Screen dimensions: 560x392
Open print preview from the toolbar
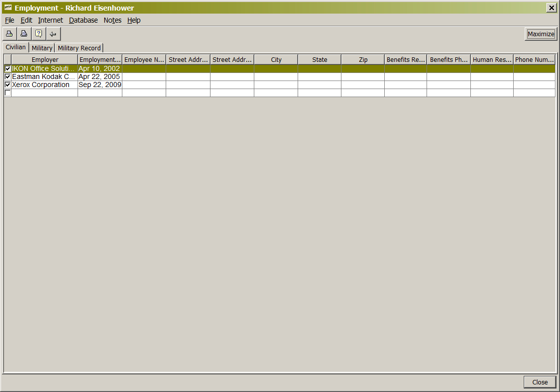pos(24,34)
